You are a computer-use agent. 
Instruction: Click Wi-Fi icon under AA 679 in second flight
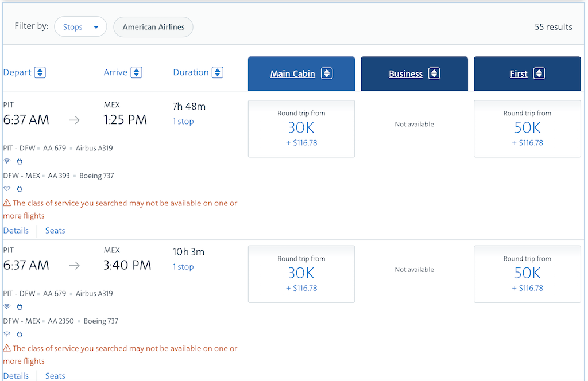tap(7, 307)
